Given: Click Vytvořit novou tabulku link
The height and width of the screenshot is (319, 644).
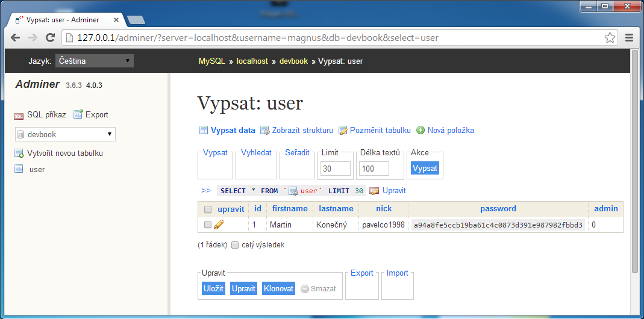Looking at the screenshot, I should pos(65,153).
